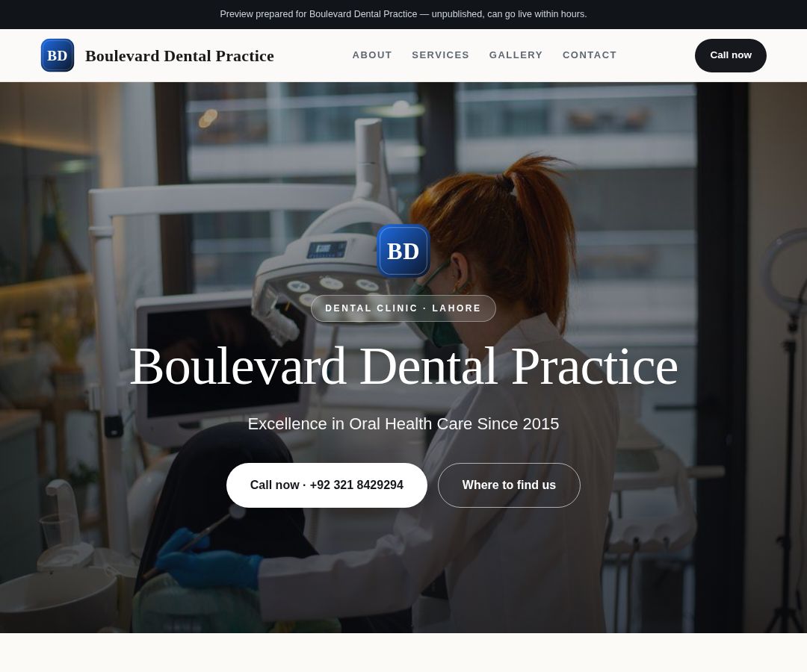Open the About nav link
This screenshot has height=672, width=807.
[x=372, y=55]
